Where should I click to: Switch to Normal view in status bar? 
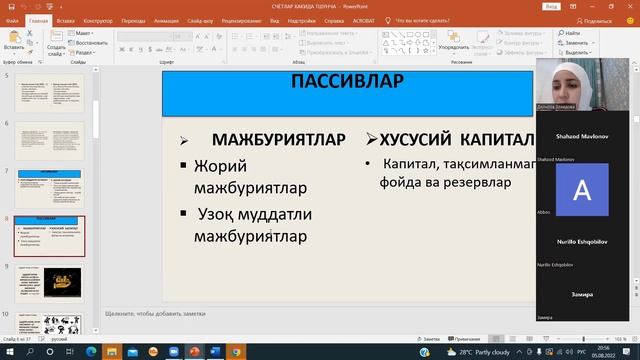496,339
